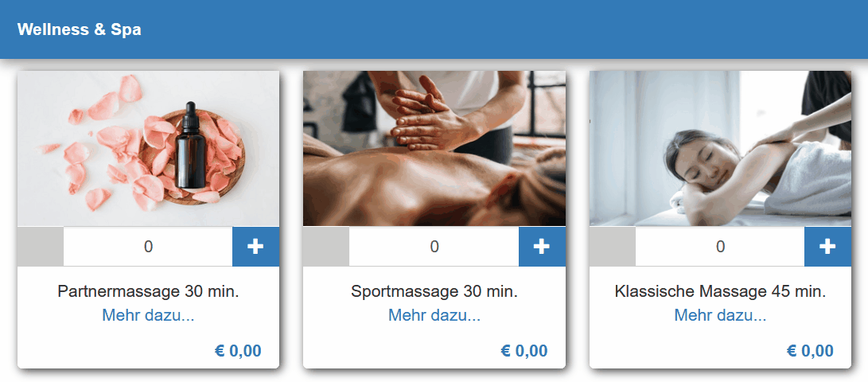Image resolution: width=868 pixels, height=382 pixels.
Task: Click gray minus area for Sportmassage
Action: pos(326,247)
